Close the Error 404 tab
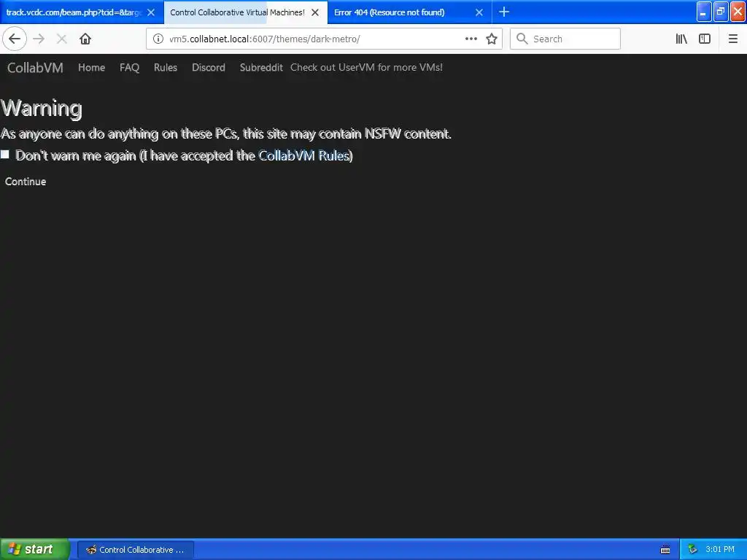 pos(479,12)
